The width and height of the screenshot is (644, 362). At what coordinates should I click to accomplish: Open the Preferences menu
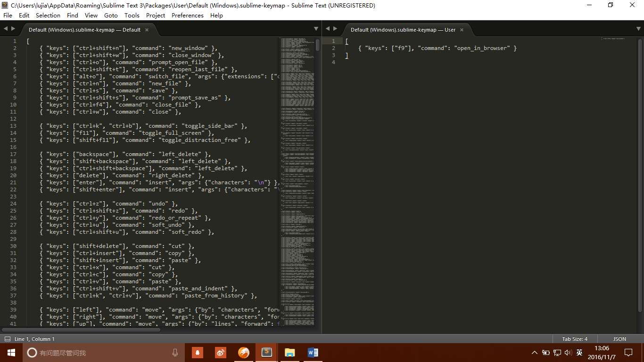188,15
